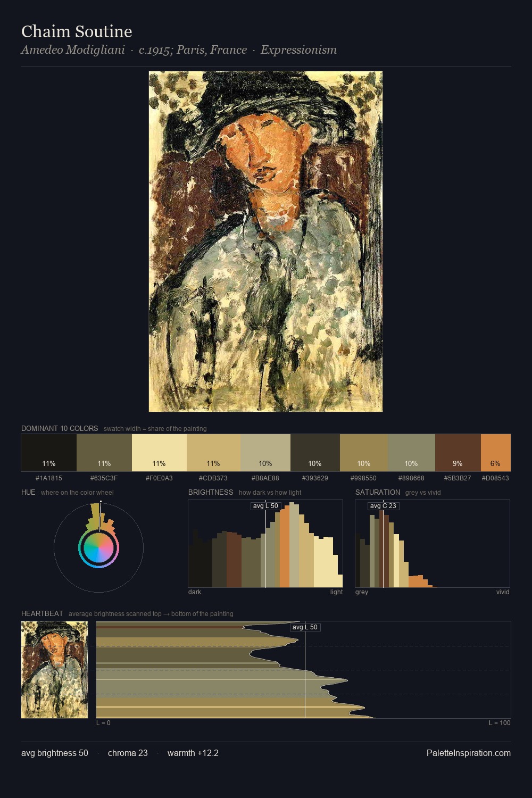
Task: Click the c.1915; Paris, France text
Action: [x=193, y=50]
